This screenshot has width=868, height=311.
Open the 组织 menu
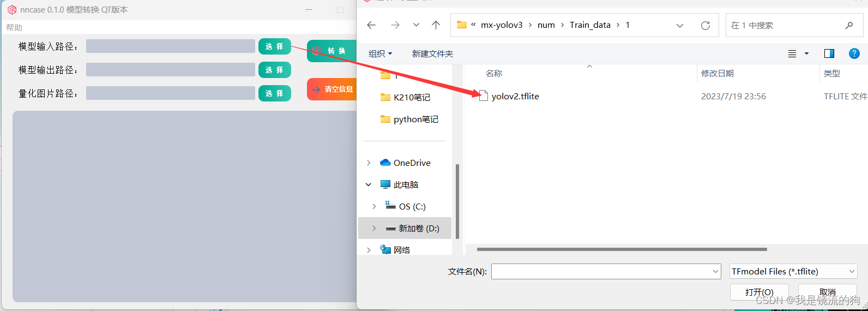click(380, 53)
